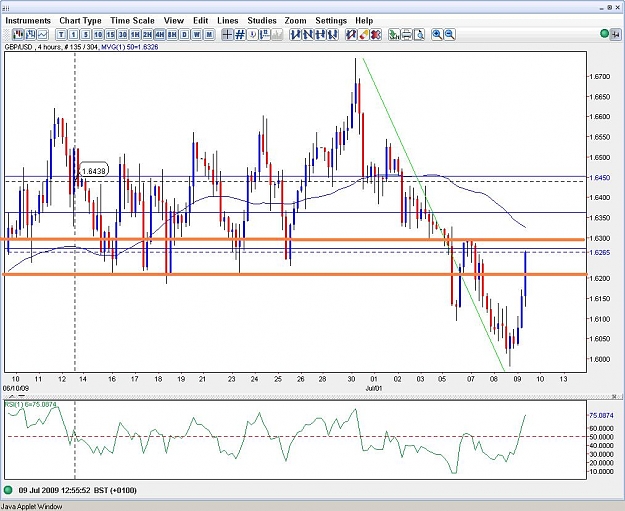This screenshot has width=625, height=511.
Task: Click the green descending trend line
Action: pyautogui.click(x=434, y=215)
